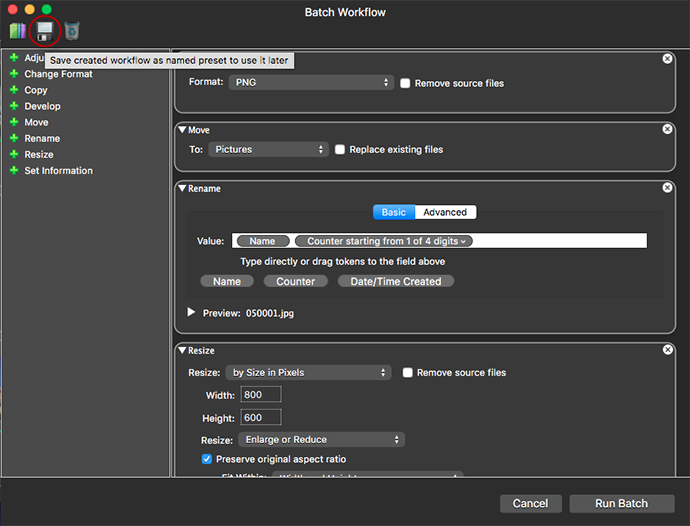The width and height of the screenshot is (690, 526).
Task: Add Set Information action plus icon
Action: coord(14,170)
